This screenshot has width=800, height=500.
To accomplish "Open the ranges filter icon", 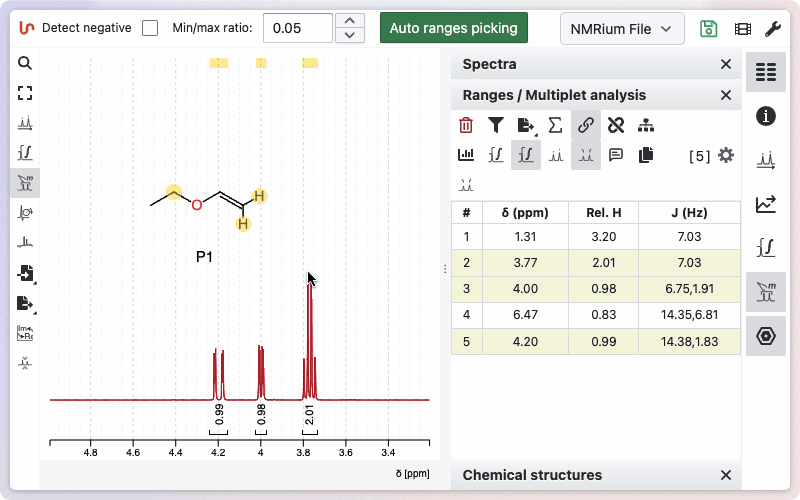I will pyautogui.click(x=496, y=125).
